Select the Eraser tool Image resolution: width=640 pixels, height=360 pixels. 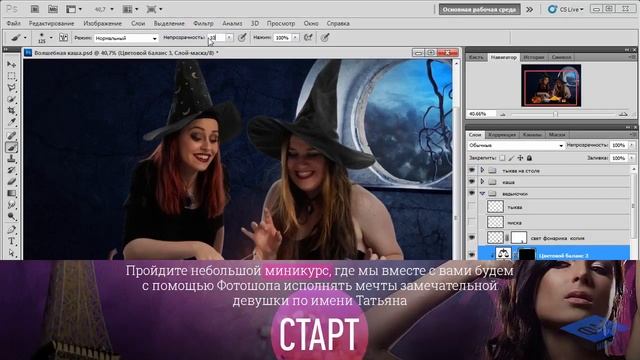(x=11, y=182)
